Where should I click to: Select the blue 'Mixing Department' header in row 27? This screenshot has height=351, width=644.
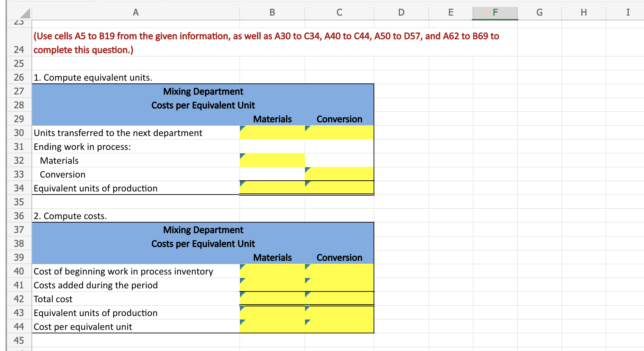click(203, 91)
